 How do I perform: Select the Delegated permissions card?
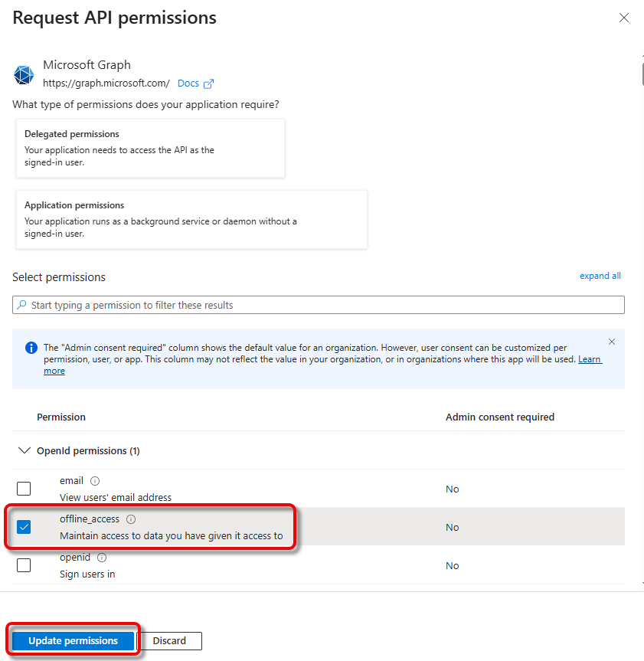[x=150, y=148]
